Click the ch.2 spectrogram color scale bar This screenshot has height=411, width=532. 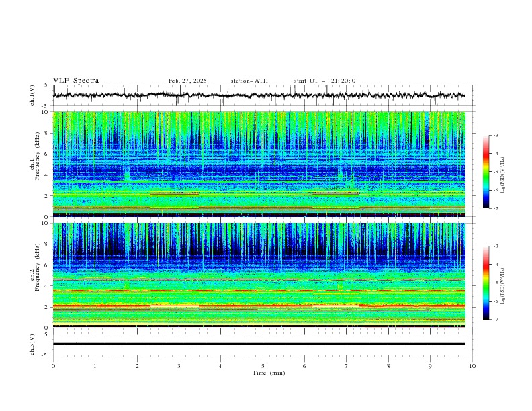click(486, 283)
